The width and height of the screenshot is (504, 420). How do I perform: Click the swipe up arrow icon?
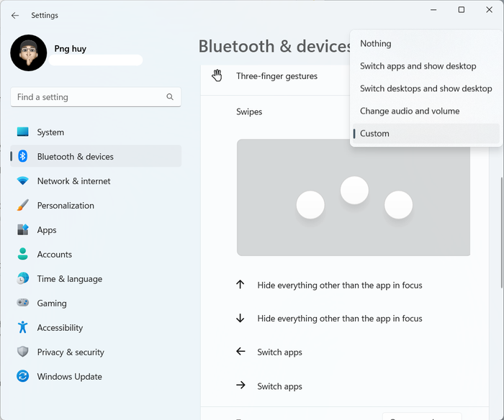coord(240,285)
